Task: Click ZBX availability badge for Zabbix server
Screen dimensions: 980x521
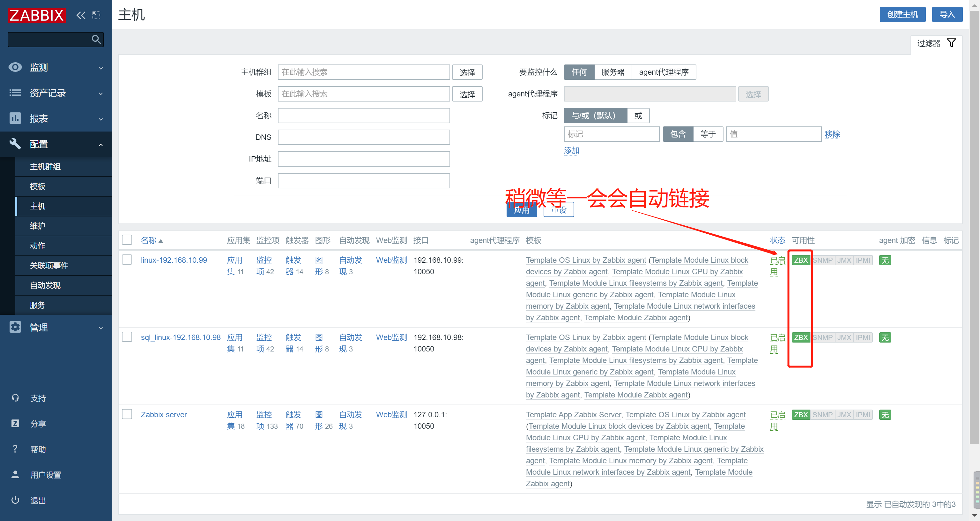Action: click(x=801, y=415)
